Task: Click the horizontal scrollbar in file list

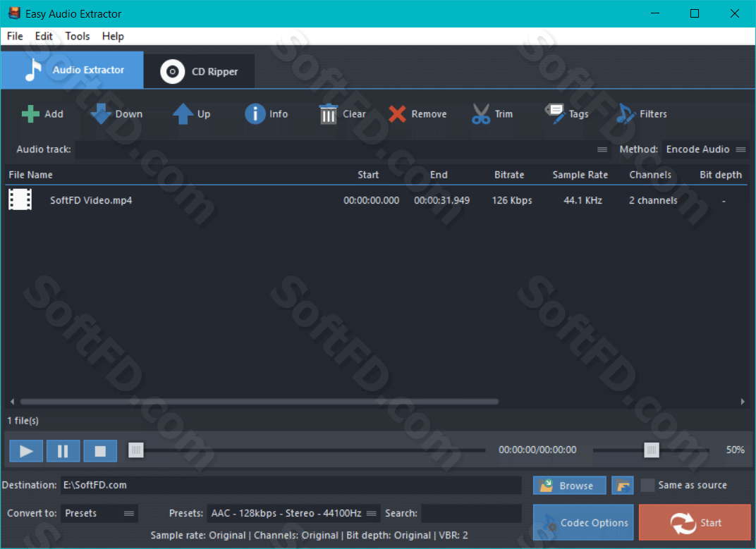Action: 260,402
